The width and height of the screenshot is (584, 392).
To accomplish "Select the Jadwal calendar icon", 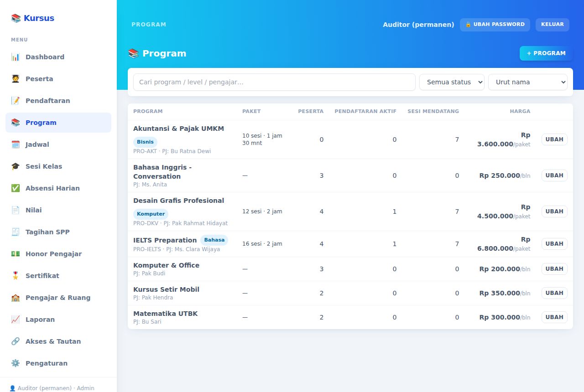I will [x=16, y=144].
